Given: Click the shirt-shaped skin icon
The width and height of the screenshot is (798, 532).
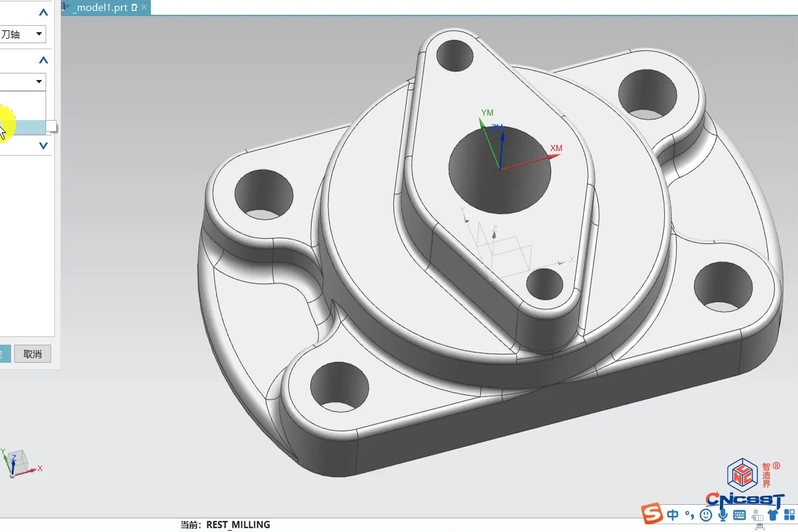Looking at the screenshot, I should [x=773, y=515].
